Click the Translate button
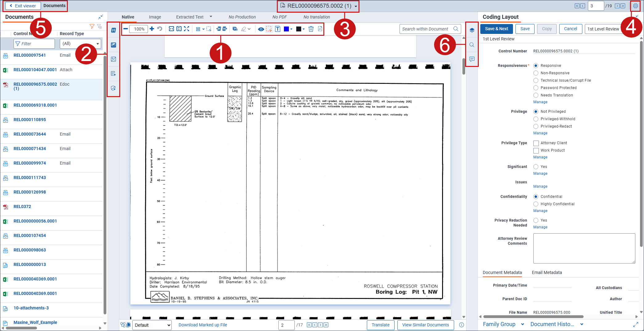Viewport: 644px width, 331px height. (x=380, y=325)
